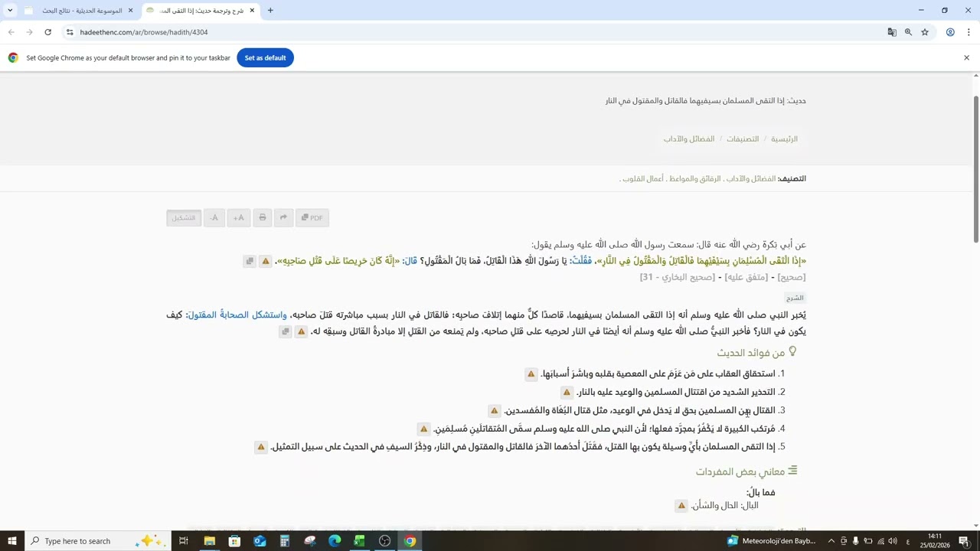
Task: Close the active hadith tab
Action: pyautogui.click(x=251, y=11)
